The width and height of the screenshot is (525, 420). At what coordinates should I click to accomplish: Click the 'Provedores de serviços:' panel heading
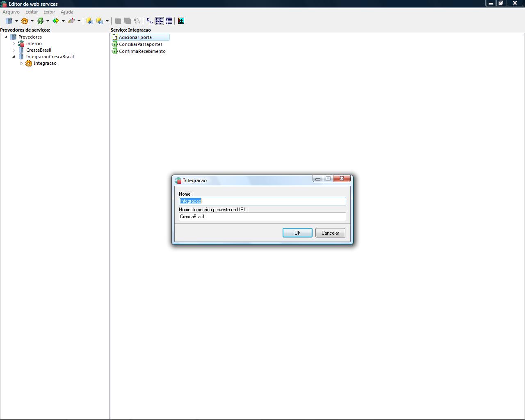pyautogui.click(x=25, y=30)
